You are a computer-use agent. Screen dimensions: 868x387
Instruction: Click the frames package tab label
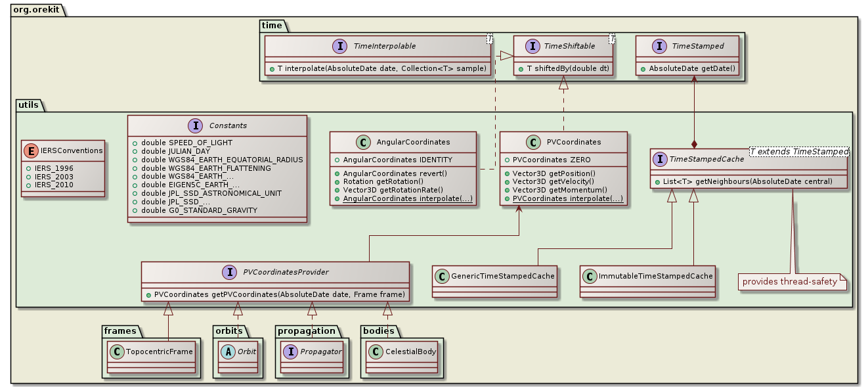118,330
